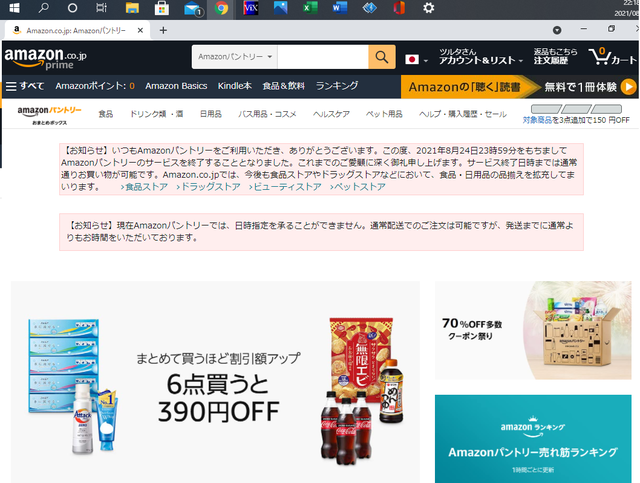Open 食品&飲料 in nav bar
640x483 pixels.
point(283,86)
